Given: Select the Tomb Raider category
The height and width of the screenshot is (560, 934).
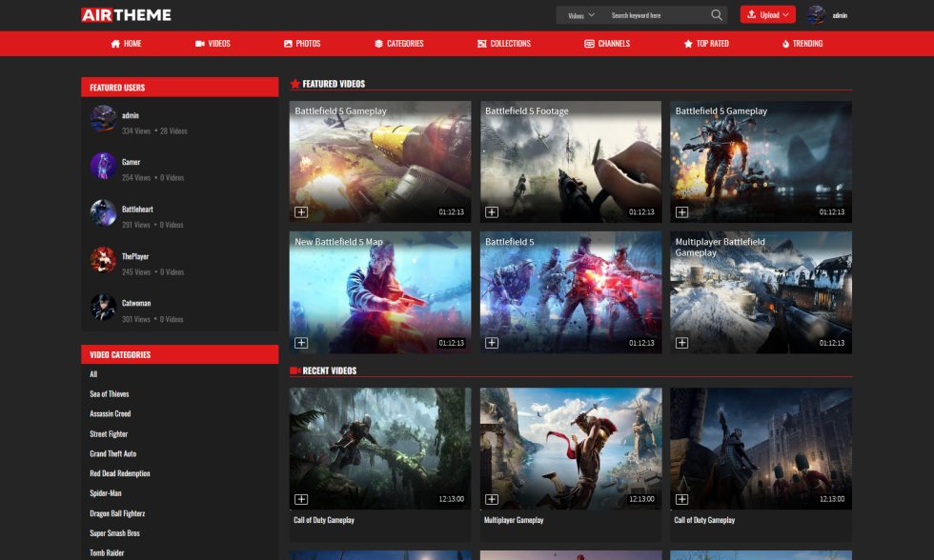Looking at the screenshot, I should (107, 553).
